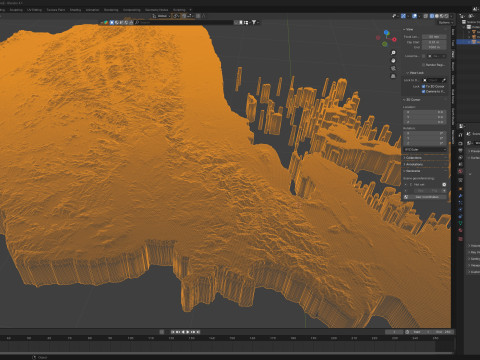Select rendered viewport shading mode

447,16
